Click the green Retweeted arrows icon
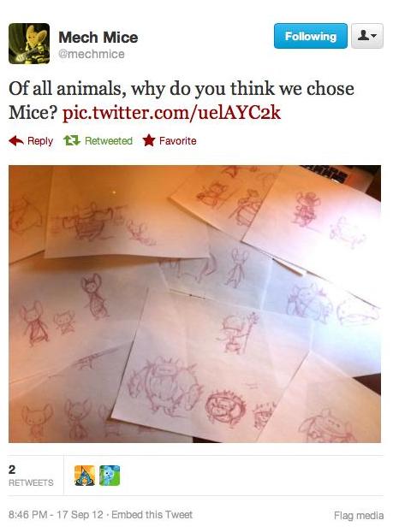 72,140
